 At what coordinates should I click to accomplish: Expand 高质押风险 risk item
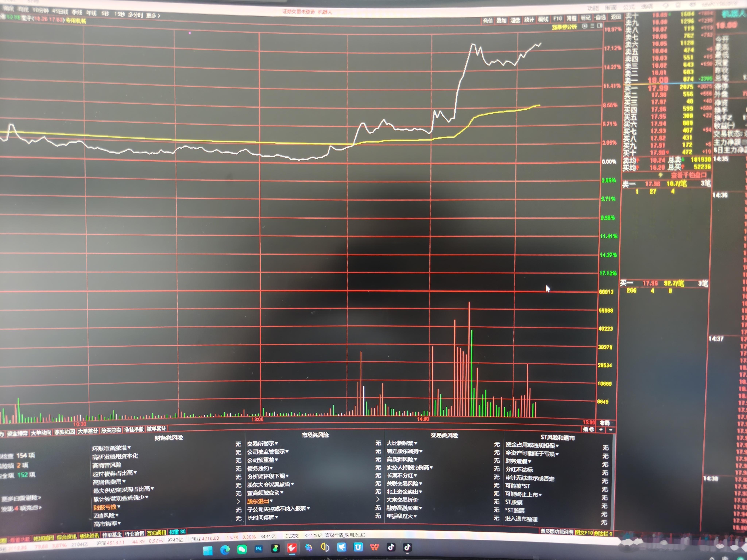[402, 459]
